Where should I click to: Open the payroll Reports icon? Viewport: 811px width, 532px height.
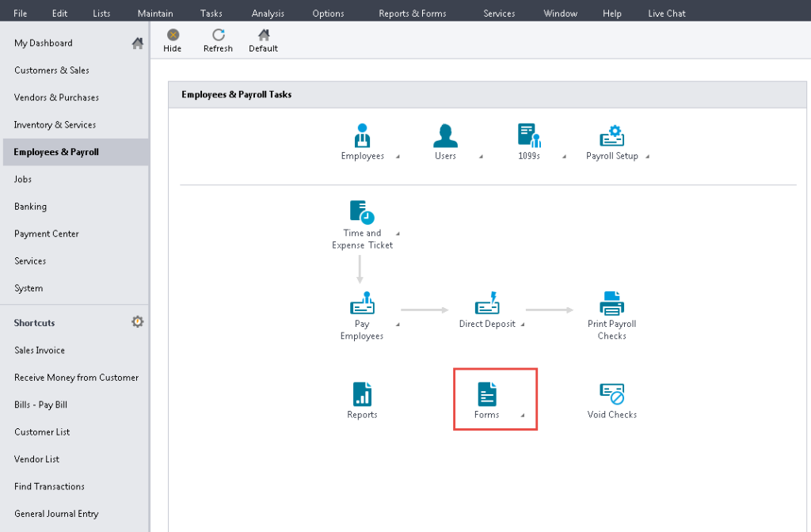point(362,394)
